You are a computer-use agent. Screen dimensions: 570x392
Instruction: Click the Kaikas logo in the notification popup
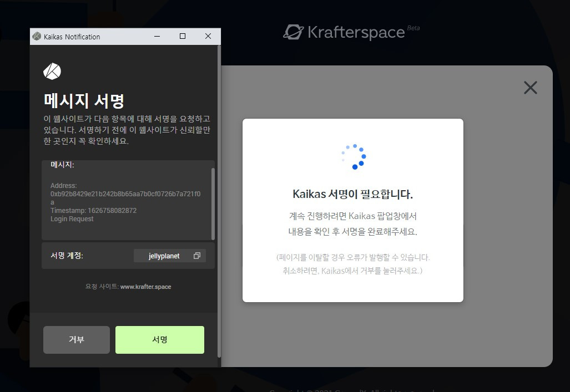pyautogui.click(x=52, y=71)
